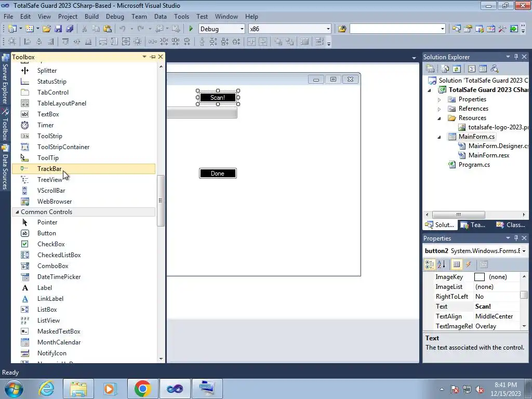532x399 pixels.
Task: Click View Designer icon in Solution Explorer
Action: pos(483,69)
